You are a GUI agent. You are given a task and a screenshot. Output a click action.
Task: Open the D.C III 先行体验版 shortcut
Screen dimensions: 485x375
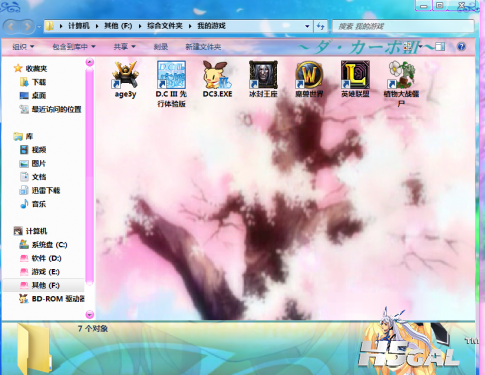171,84
